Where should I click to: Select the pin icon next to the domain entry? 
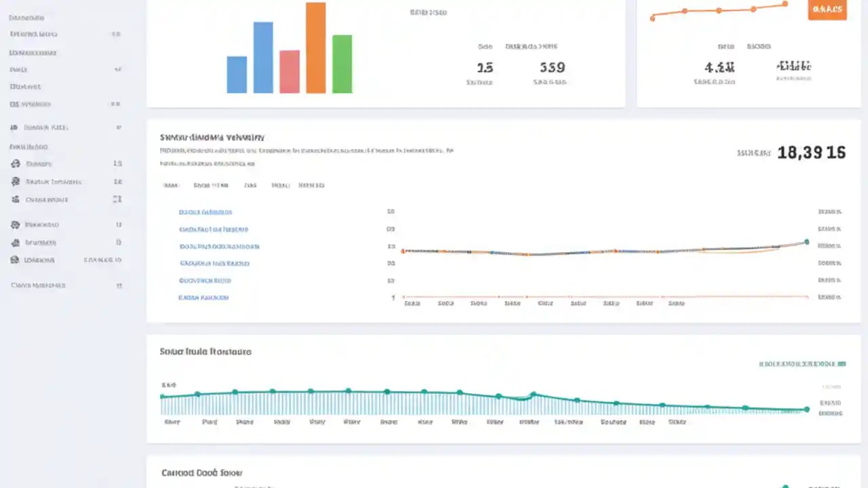[x=13, y=127]
